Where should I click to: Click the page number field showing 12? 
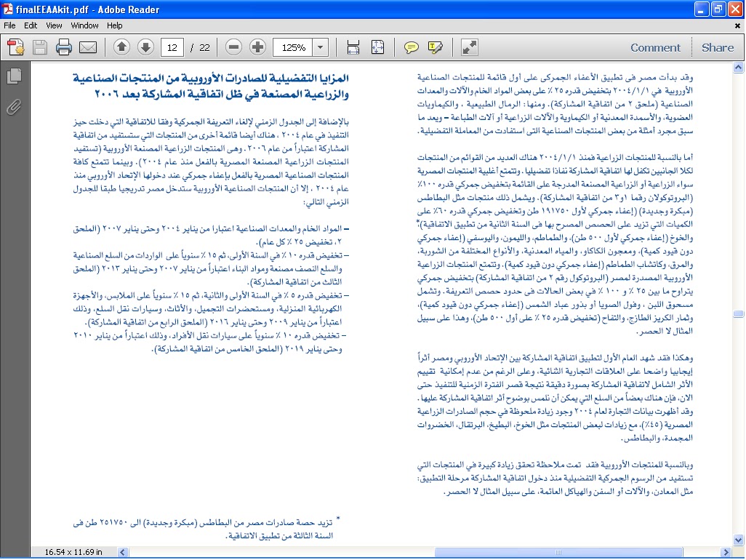click(x=172, y=47)
